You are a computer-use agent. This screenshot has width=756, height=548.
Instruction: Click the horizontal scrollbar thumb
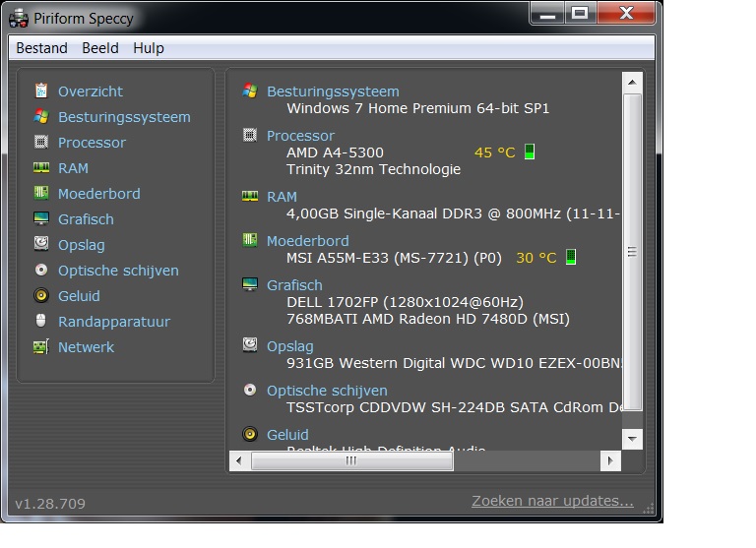click(352, 460)
